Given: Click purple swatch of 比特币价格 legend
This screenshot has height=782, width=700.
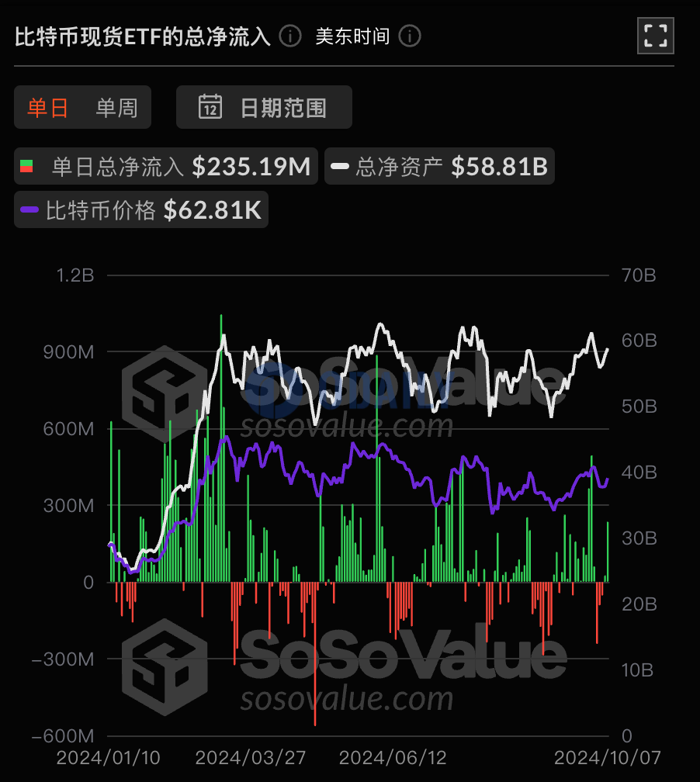Looking at the screenshot, I should point(29,209).
